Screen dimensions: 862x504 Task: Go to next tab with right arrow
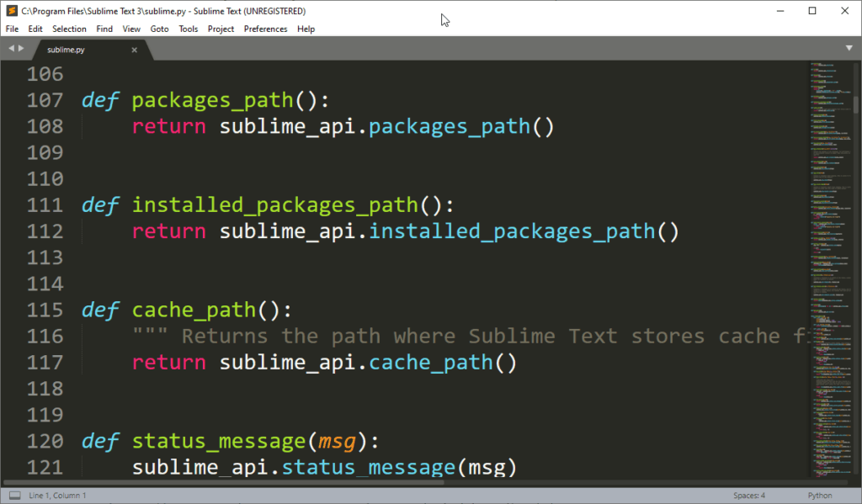21,49
